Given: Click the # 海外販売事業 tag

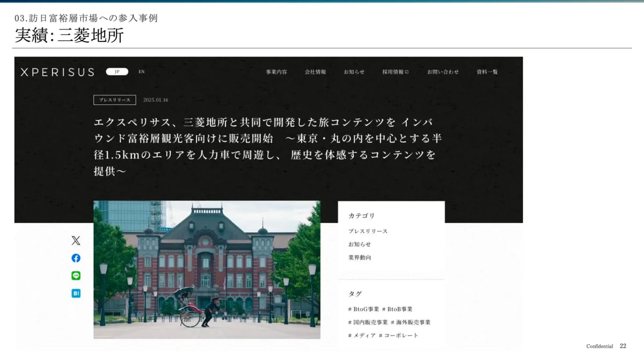Looking at the screenshot, I should point(411,322).
